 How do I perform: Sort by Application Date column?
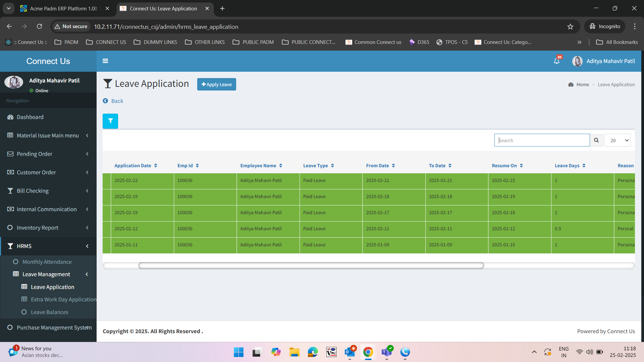click(x=136, y=166)
